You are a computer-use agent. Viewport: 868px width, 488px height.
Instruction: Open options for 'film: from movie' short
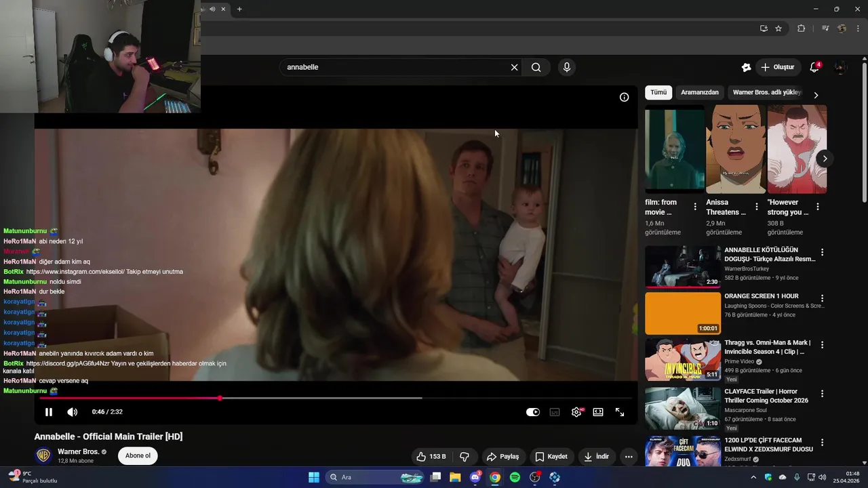pos(695,207)
